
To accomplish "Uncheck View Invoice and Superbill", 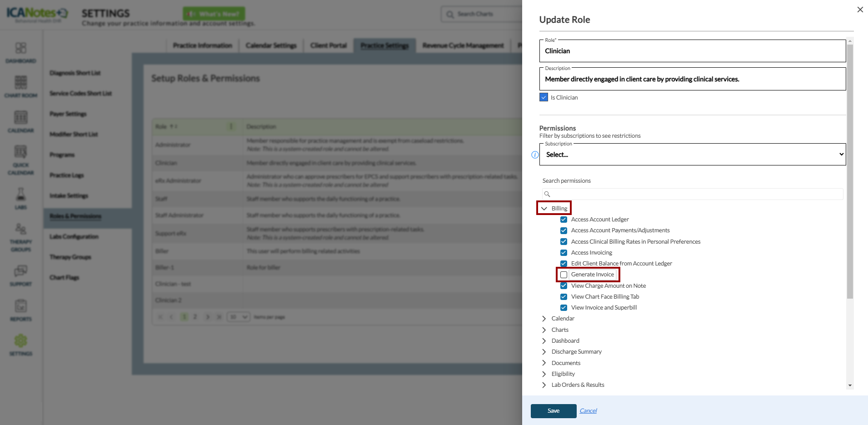I will (x=564, y=308).
